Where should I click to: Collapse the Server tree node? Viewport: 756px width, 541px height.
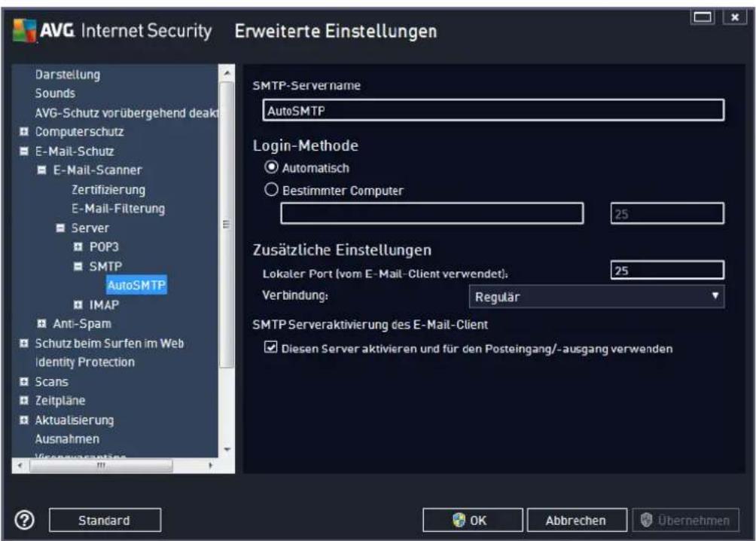point(60,228)
